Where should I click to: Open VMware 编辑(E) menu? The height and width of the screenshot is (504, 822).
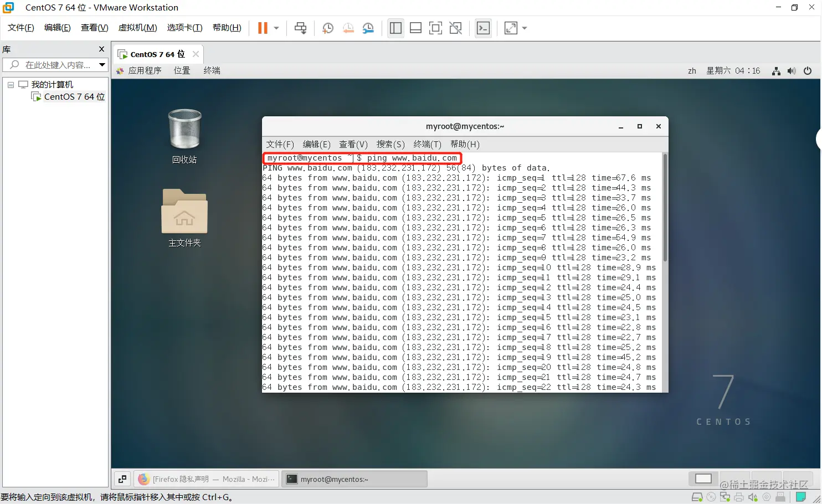coord(58,28)
